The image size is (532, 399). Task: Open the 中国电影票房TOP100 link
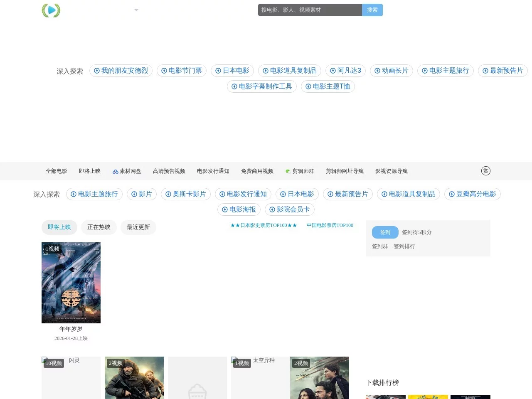[x=330, y=225]
